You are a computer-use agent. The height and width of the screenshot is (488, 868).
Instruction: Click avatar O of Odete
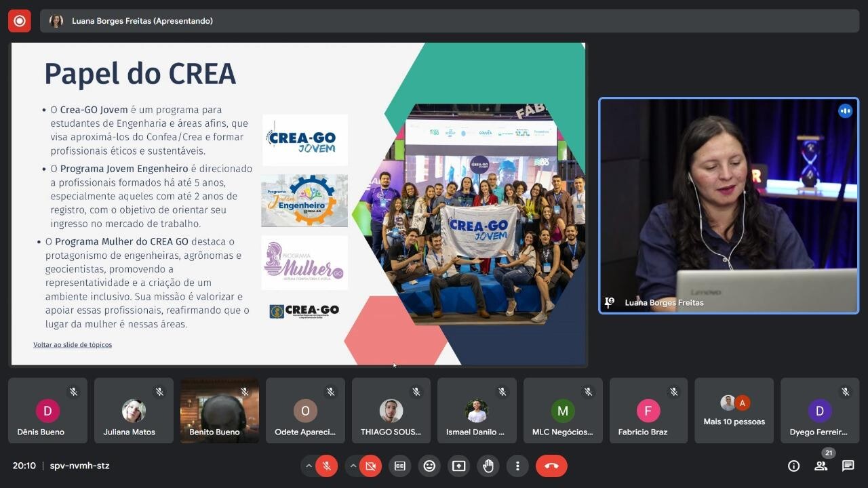click(305, 411)
